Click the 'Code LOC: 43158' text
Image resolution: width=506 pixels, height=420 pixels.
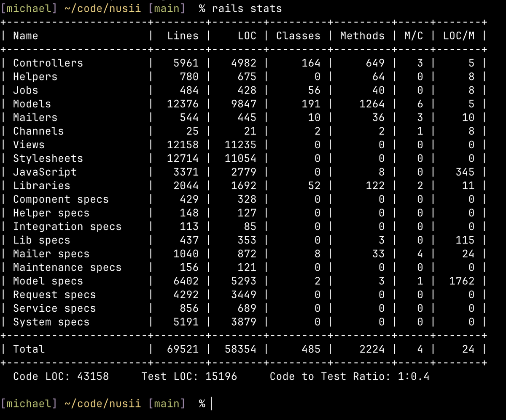(61, 376)
